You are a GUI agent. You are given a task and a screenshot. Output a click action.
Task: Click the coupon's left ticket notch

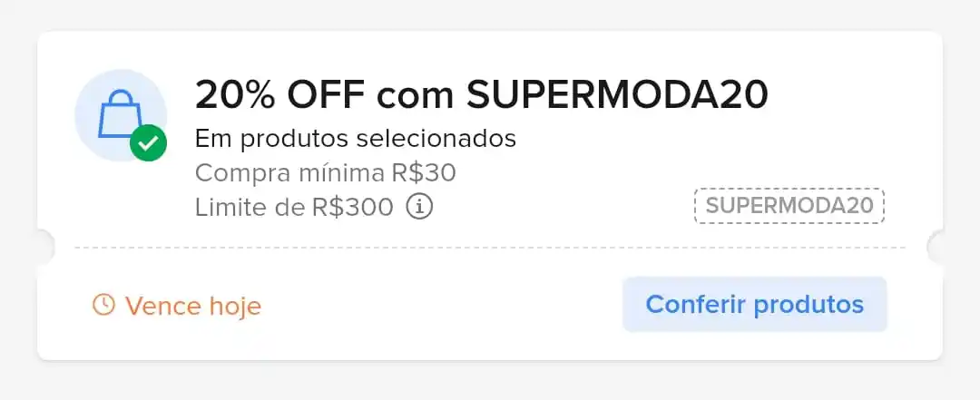45,248
